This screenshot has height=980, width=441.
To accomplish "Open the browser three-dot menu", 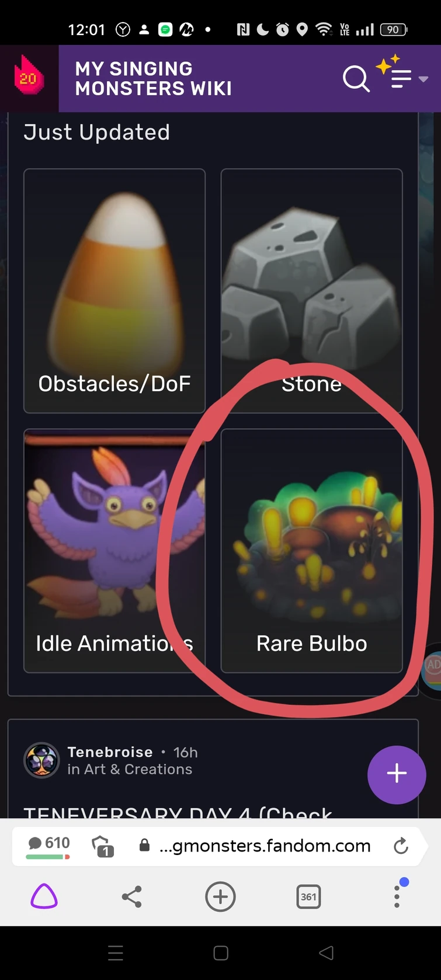I will pyautogui.click(x=397, y=895).
